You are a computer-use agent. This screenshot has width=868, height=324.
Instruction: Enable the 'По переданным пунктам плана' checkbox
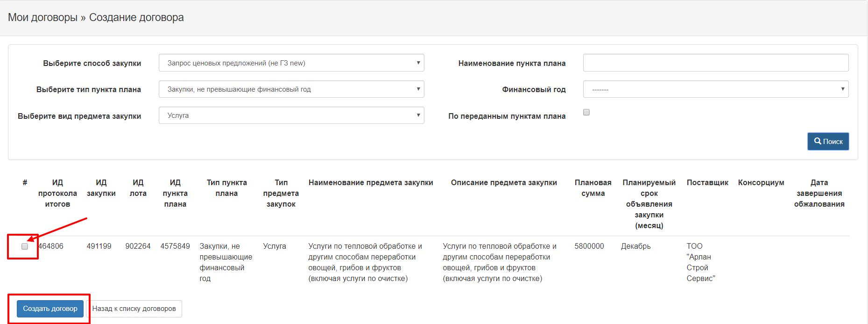[x=586, y=112]
